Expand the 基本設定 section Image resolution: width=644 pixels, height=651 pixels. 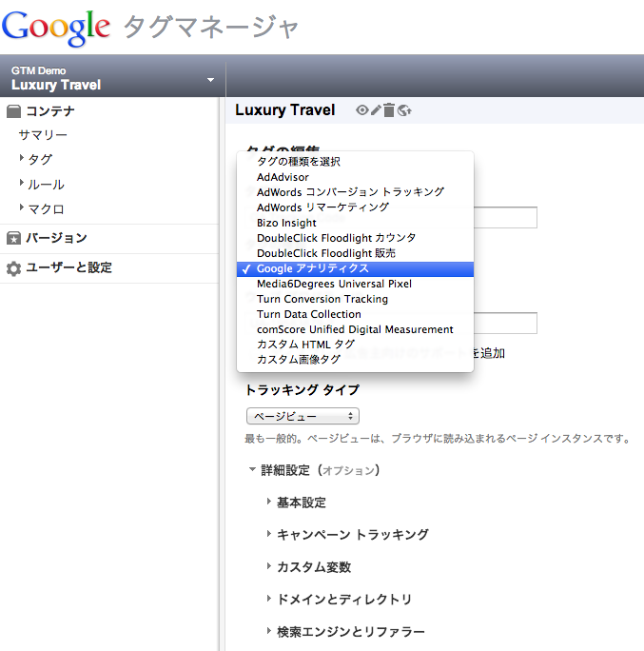(x=269, y=502)
